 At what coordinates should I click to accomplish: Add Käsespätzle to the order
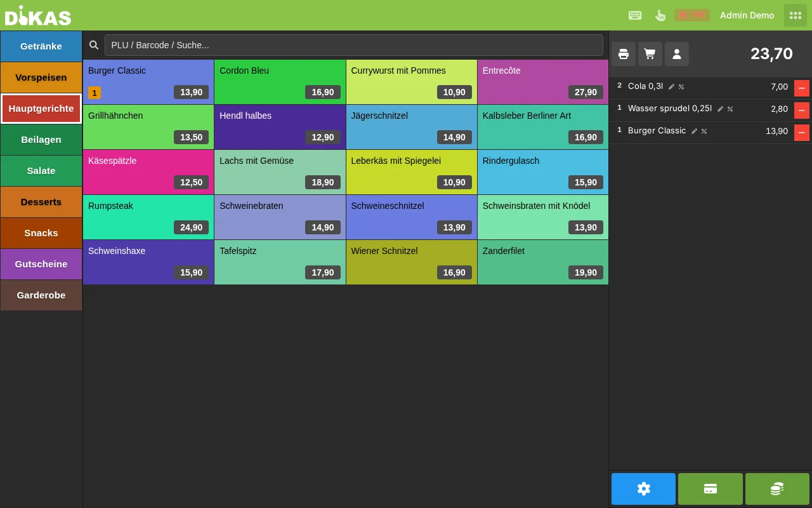[148, 172]
